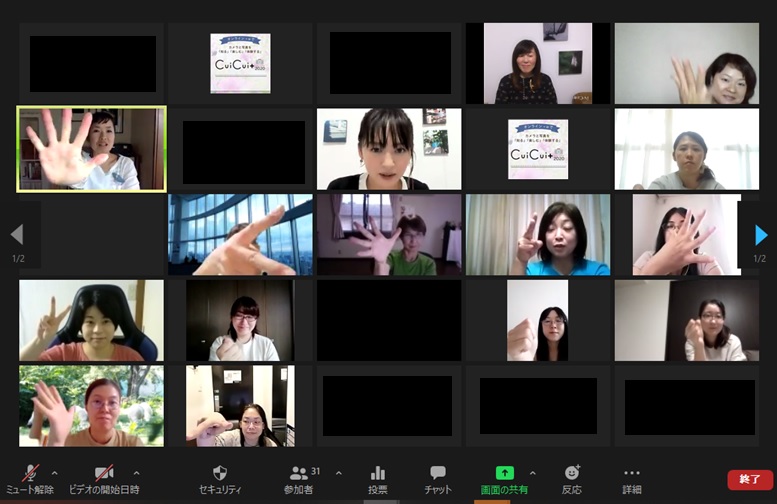Open the polling (投票) icon

tap(377, 476)
